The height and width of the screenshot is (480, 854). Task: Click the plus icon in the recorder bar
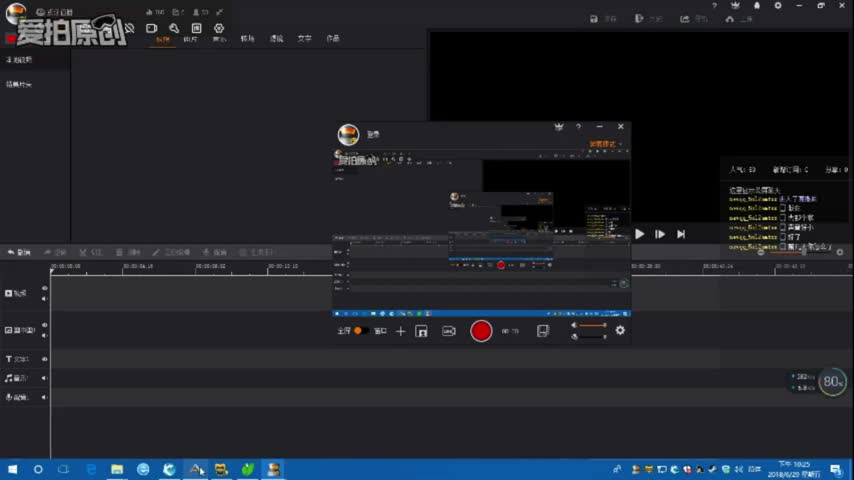[x=400, y=331]
